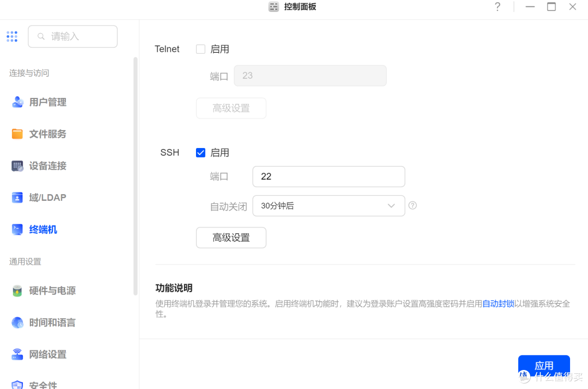Expand the auto-close (自动关闭) 30-minute dropdown
The height and width of the screenshot is (389, 588).
pos(328,206)
